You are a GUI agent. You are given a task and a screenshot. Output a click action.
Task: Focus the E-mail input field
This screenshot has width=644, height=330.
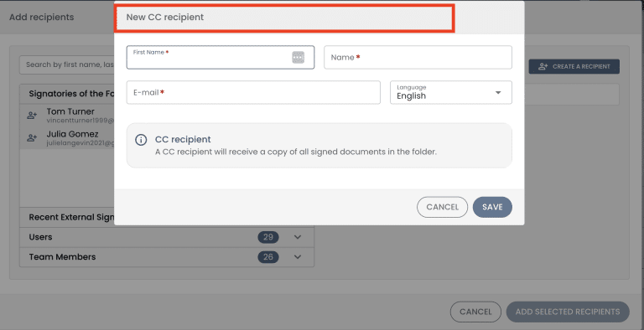click(x=253, y=92)
